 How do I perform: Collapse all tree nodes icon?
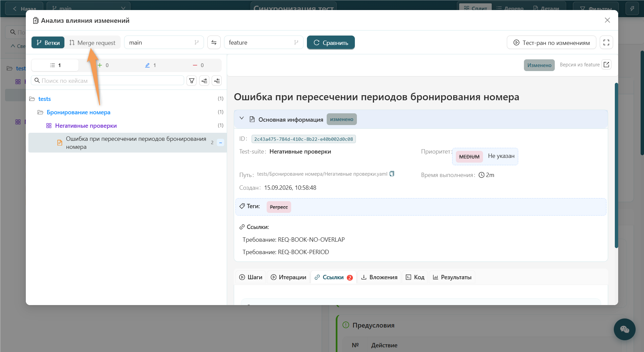pos(217,81)
